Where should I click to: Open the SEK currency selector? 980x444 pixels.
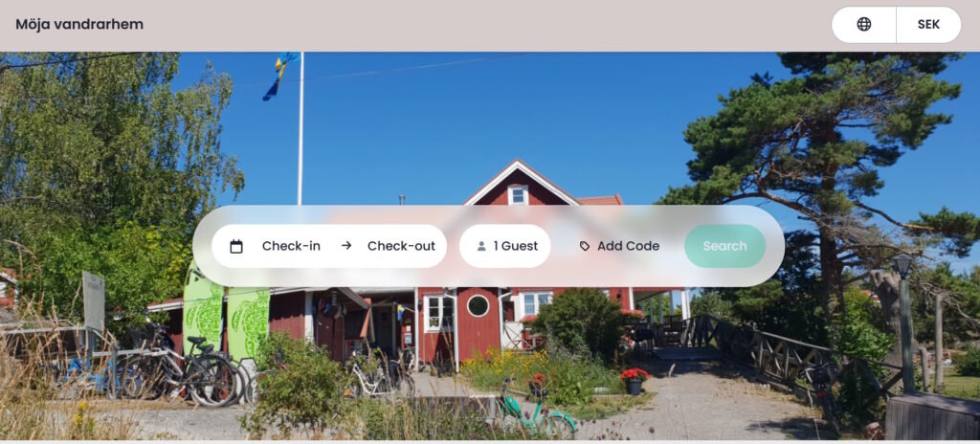(928, 24)
